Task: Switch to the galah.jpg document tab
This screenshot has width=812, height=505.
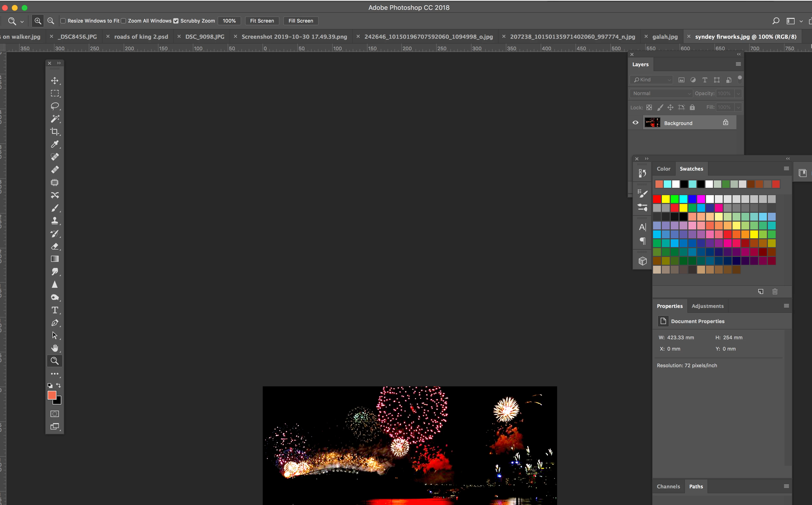Action: click(665, 37)
